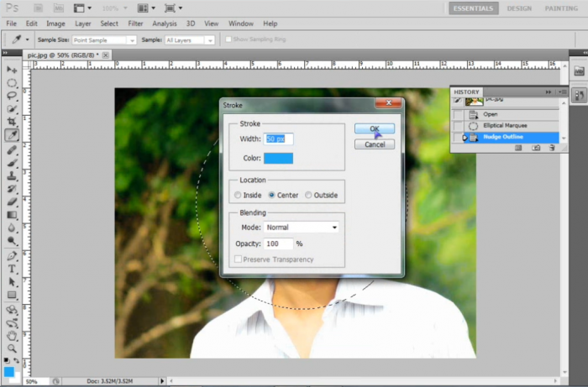This screenshot has height=387, width=588.
Task: Activate the Zoom magnifier tool
Action: pos(13,348)
